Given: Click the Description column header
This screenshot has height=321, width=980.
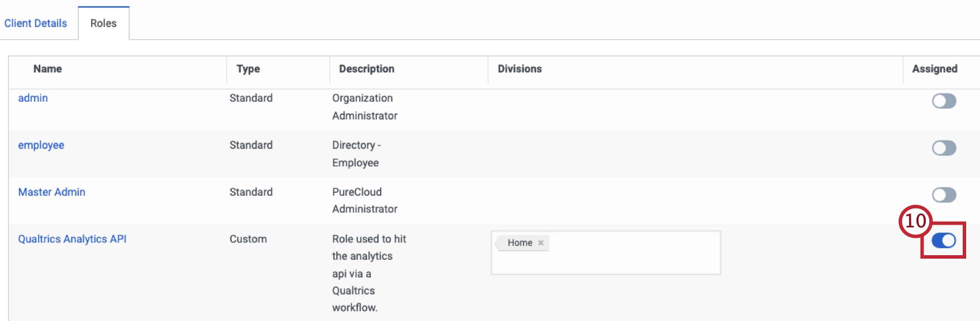Looking at the screenshot, I should click(x=367, y=69).
